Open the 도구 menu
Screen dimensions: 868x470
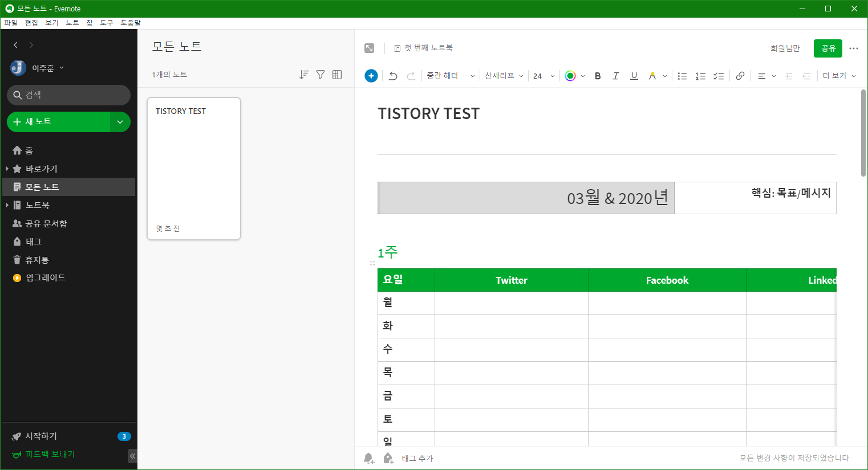pos(107,23)
